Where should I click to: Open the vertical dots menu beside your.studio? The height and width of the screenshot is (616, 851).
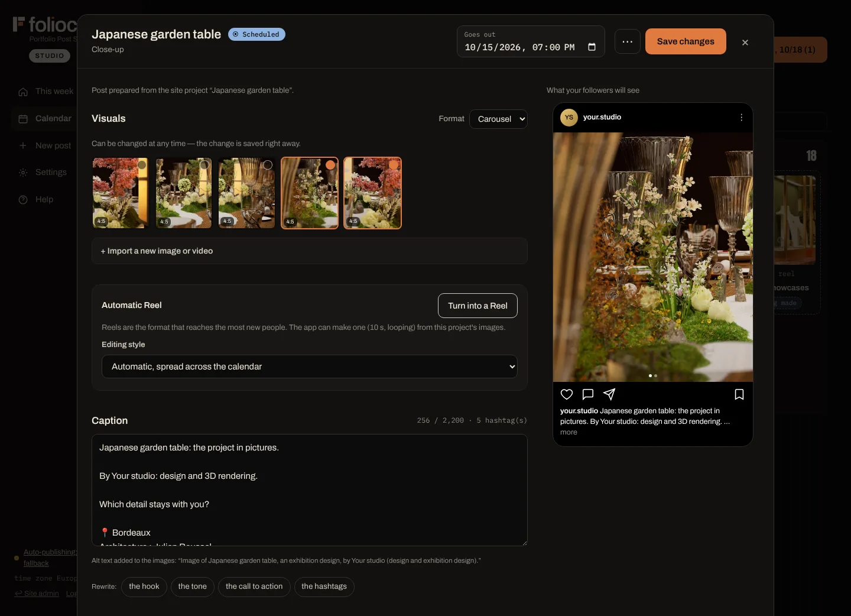tap(741, 118)
